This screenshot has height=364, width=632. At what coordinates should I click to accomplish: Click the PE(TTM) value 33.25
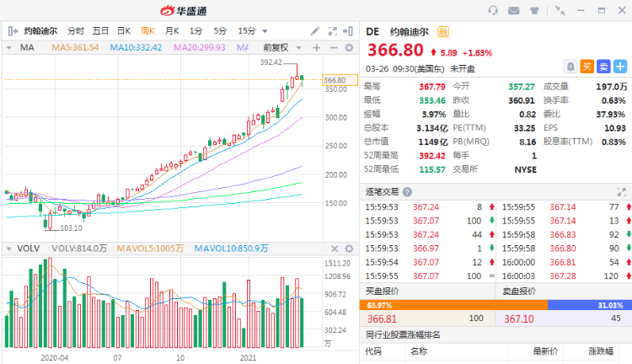pyautogui.click(x=524, y=128)
